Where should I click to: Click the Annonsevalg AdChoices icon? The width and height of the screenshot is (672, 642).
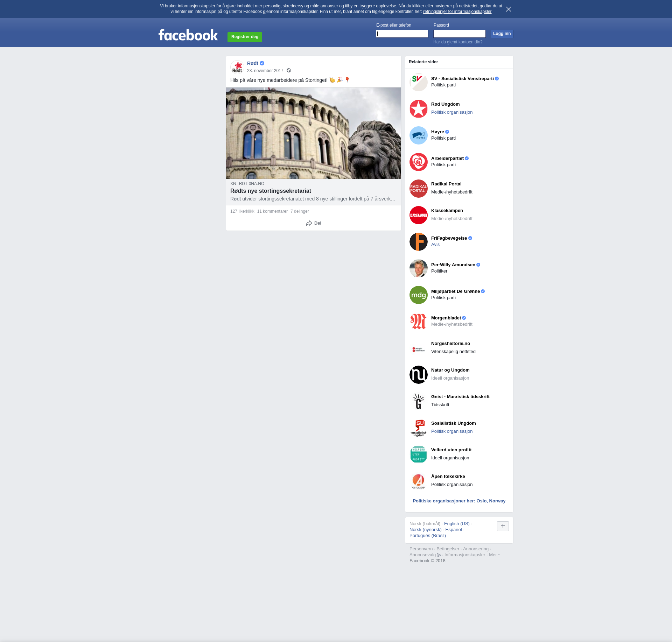pos(439,555)
